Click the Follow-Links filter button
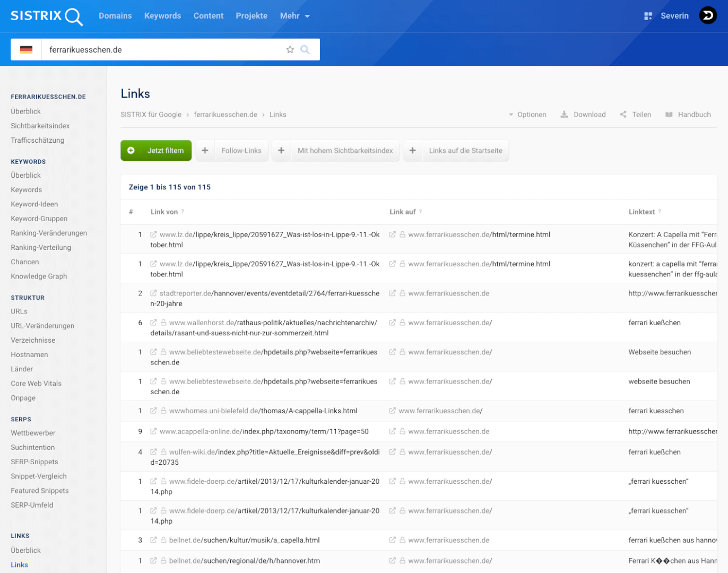The height and width of the screenshot is (573, 728). pyautogui.click(x=232, y=151)
